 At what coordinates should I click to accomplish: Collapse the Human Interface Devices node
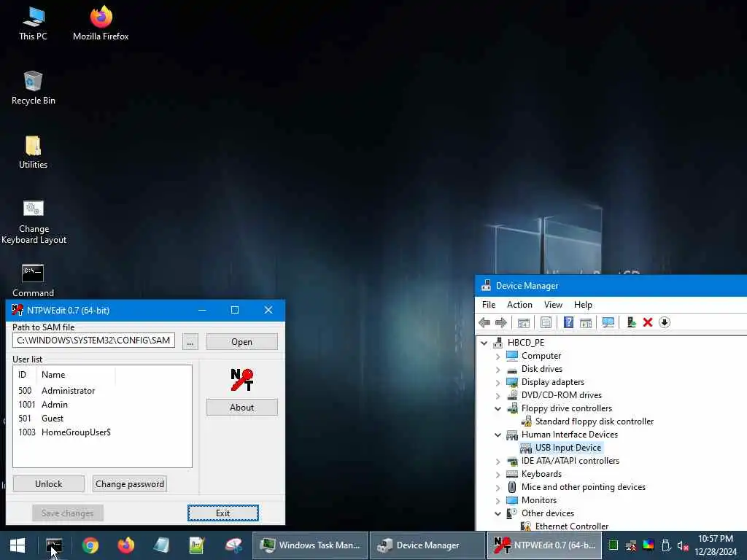coord(498,435)
